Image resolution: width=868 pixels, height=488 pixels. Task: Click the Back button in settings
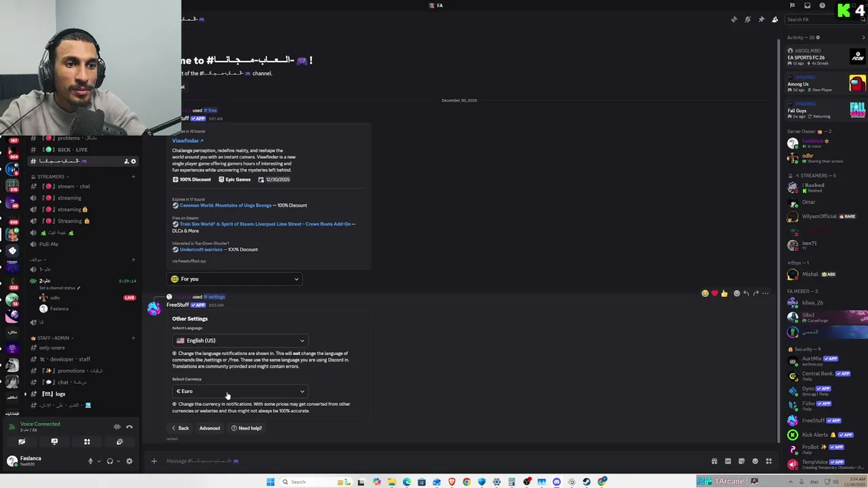[180, 428]
